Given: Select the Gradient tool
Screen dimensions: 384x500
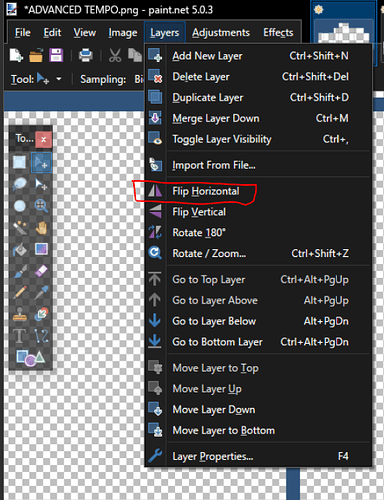Looking at the screenshot, I should pos(41,250).
